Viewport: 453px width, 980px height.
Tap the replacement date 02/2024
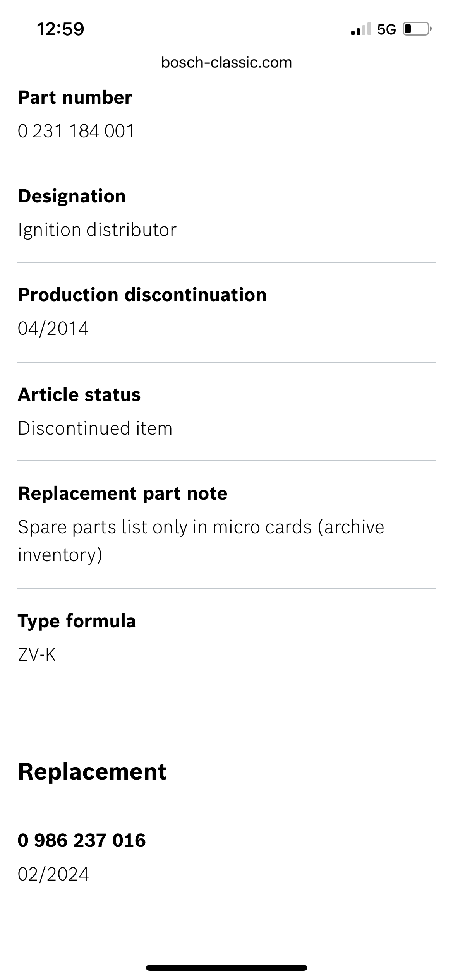point(53,874)
